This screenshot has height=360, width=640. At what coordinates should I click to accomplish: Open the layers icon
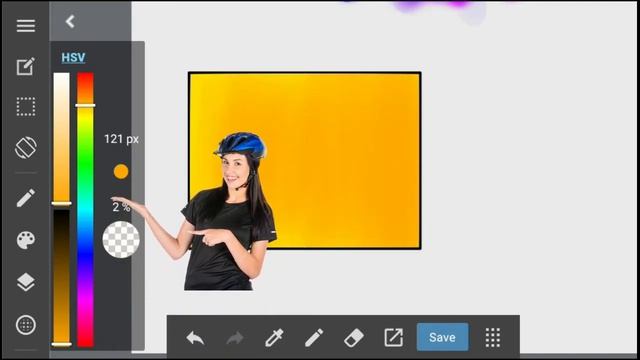[25, 282]
